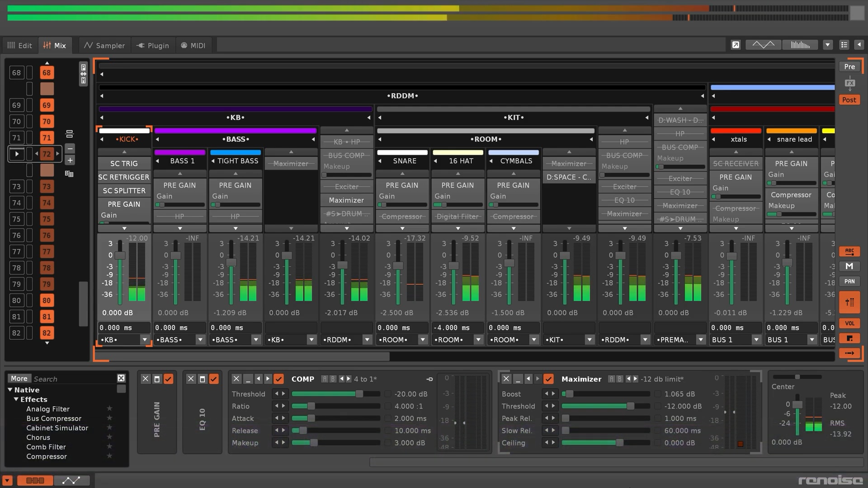Disable the Maximizer device via its checkbox
The height and width of the screenshot is (488, 868).
[548, 379]
